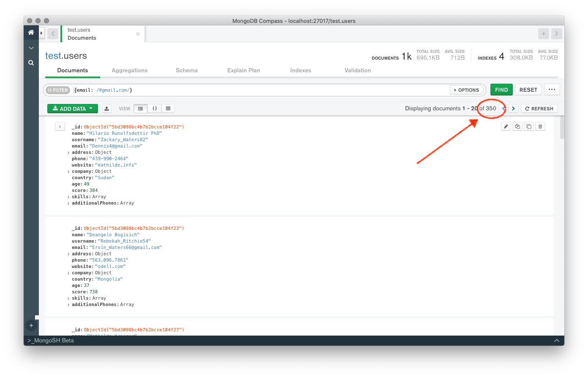This screenshot has width=588, height=377.
Task: Edit the first document with the pencil icon
Action: [x=506, y=126]
